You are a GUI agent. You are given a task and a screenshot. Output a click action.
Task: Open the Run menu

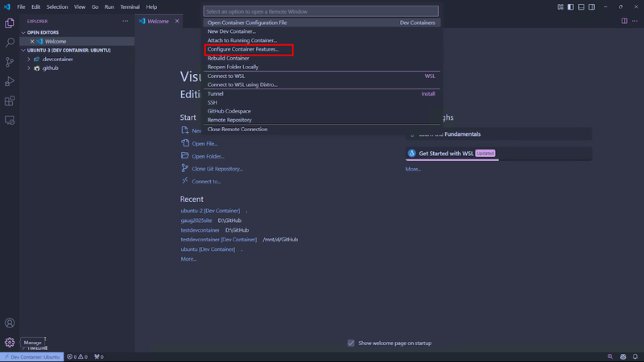coord(109,7)
